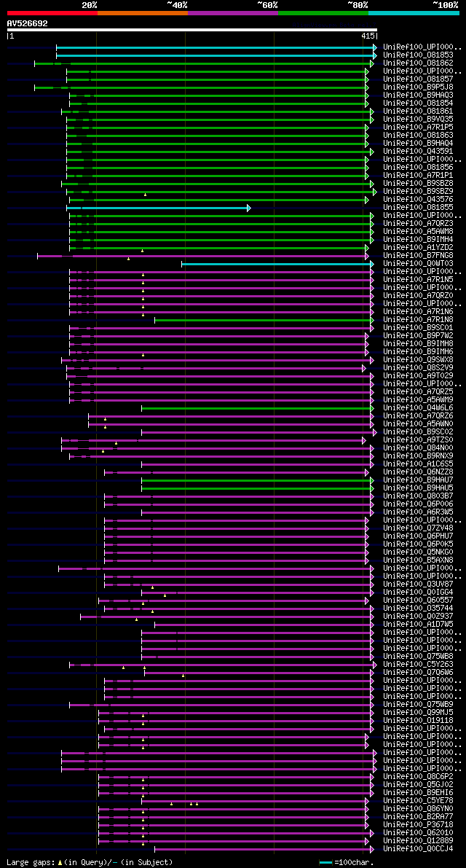Screen dimensions: 466x868
Task: Open hit UniRef100_B9P5J8
Action: 418,87
